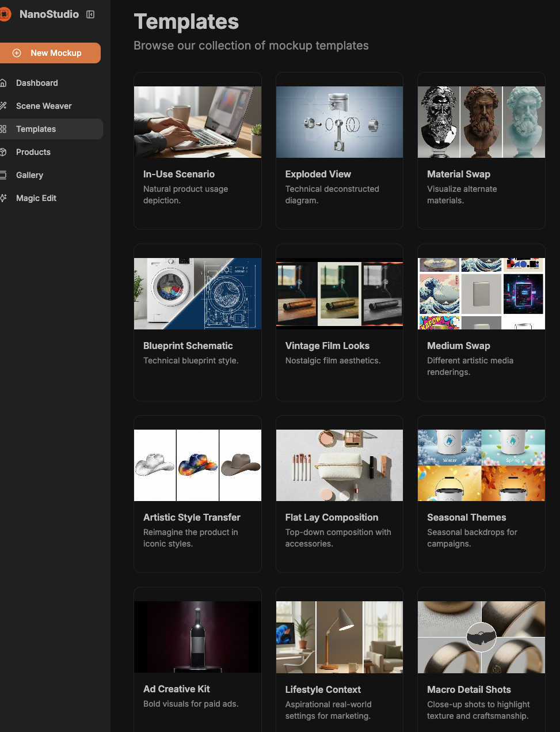Click the NanoStudio logo icon

click(x=5, y=14)
